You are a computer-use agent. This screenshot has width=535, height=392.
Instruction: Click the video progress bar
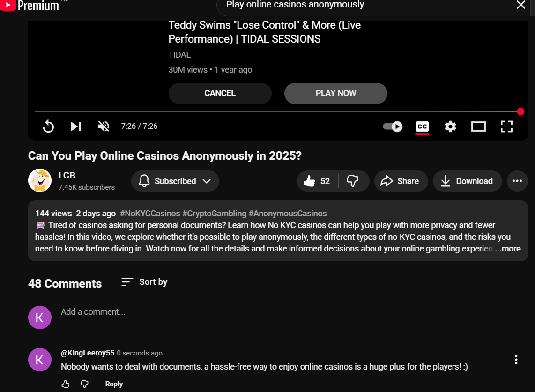[276, 111]
